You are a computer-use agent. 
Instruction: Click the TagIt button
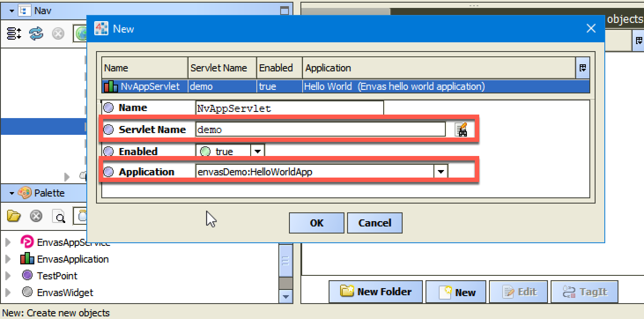point(585,292)
